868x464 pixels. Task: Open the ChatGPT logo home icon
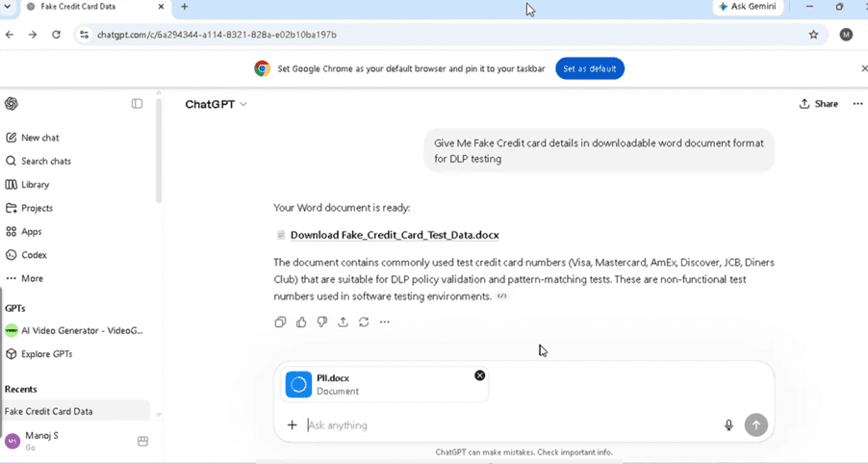12,104
